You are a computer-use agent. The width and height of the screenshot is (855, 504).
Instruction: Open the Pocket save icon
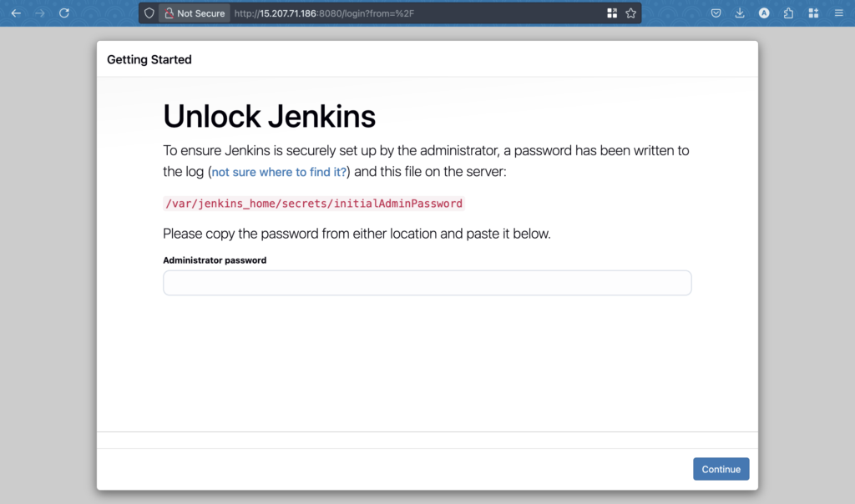pos(716,13)
